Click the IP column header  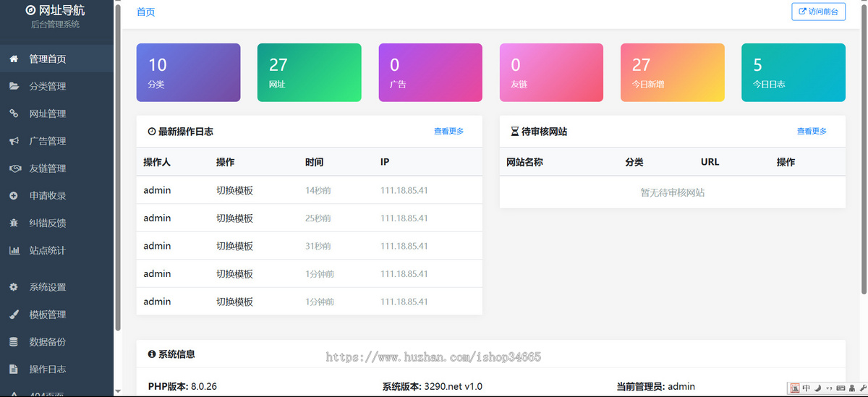(x=385, y=162)
